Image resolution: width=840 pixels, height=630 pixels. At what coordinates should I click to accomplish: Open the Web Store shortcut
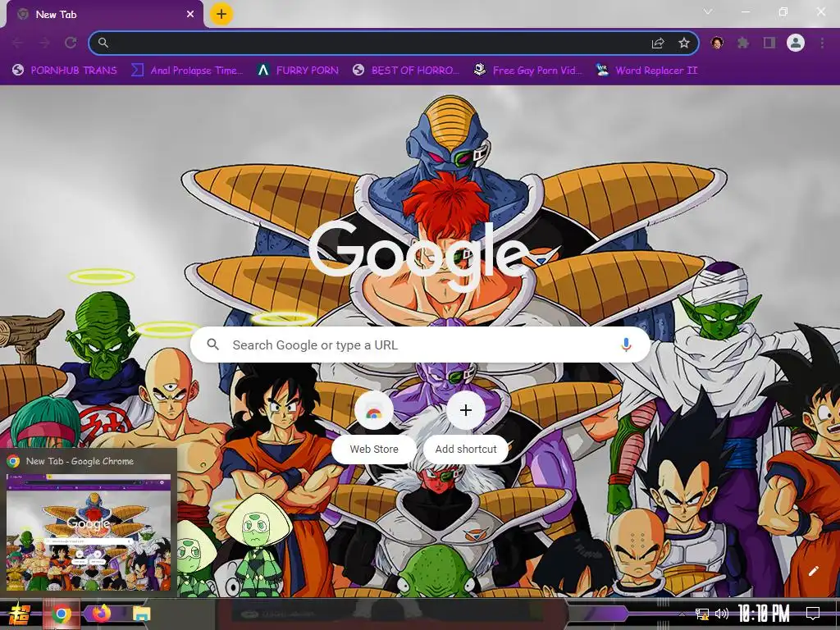pyautogui.click(x=374, y=427)
